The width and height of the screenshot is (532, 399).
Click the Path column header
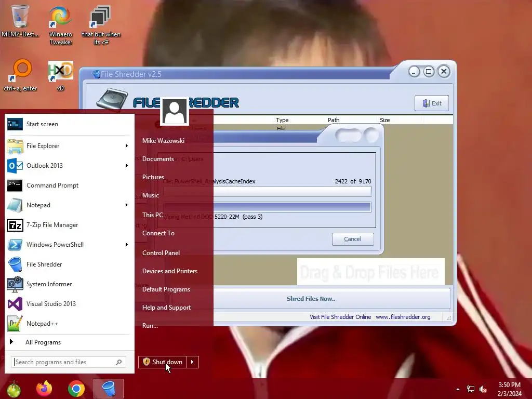[334, 120]
